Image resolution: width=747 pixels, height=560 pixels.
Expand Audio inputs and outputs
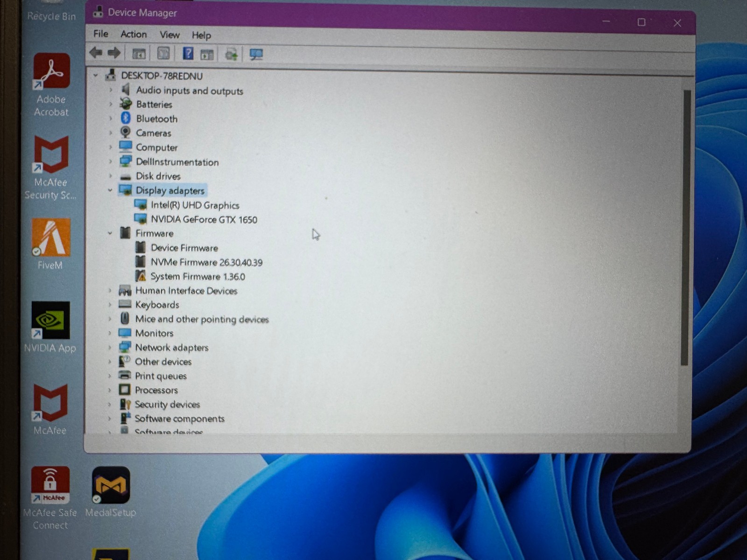(111, 90)
